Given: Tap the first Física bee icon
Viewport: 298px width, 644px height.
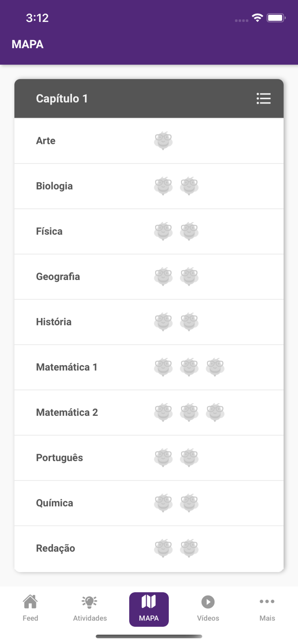Looking at the screenshot, I should click(x=163, y=231).
